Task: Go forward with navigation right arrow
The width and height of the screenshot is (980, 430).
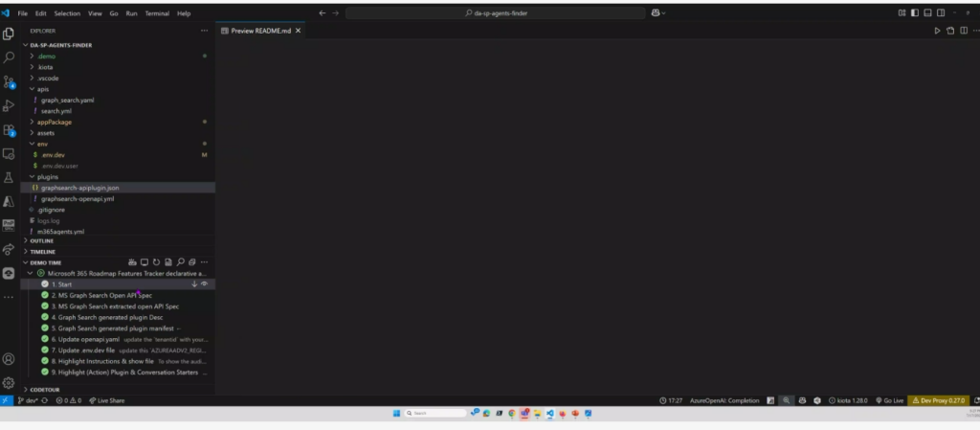Action: click(336, 13)
